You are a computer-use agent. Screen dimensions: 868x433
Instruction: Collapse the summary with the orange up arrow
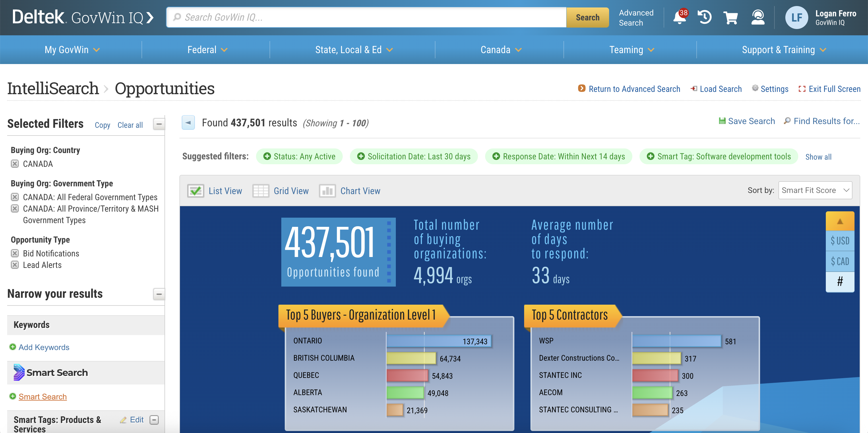coord(840,221)
